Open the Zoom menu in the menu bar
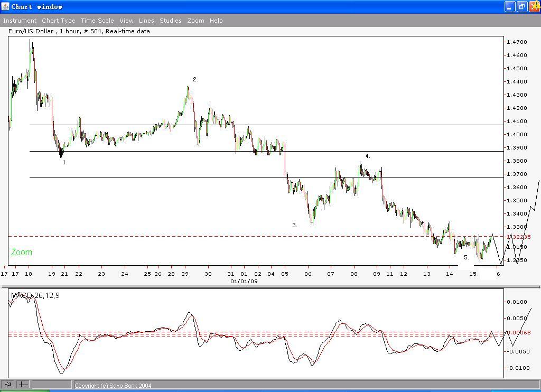Viewport: 541px width, 392px height. [195, 21]
